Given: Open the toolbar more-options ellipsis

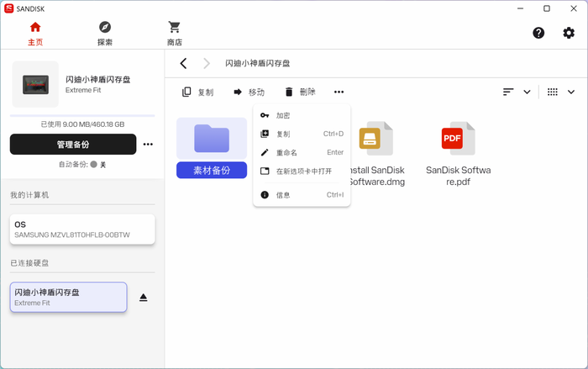Looking at the screenshot, I should (339, 92).
